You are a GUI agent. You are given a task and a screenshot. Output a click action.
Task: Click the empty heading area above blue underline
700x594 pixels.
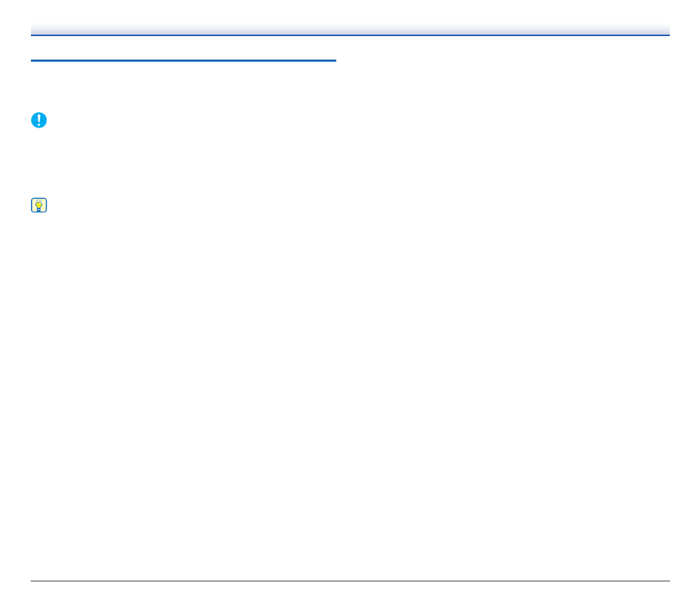click(183, 48)
